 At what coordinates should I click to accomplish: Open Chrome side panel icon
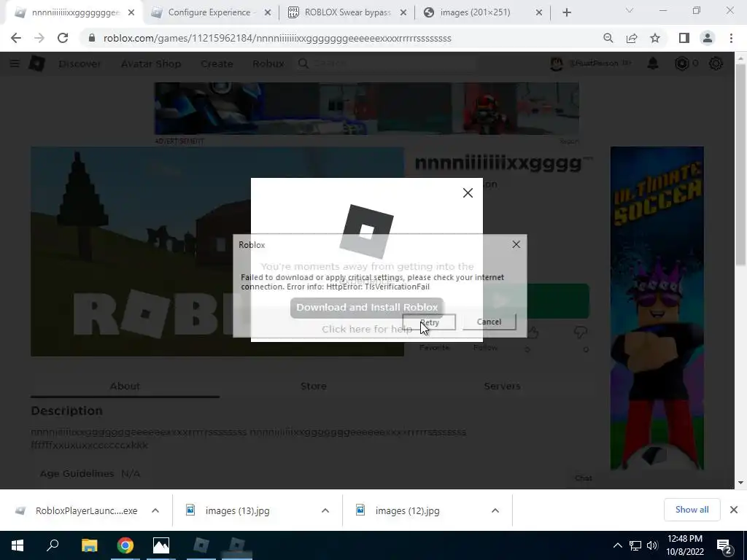pyautogui.click(x=684, y=38)
